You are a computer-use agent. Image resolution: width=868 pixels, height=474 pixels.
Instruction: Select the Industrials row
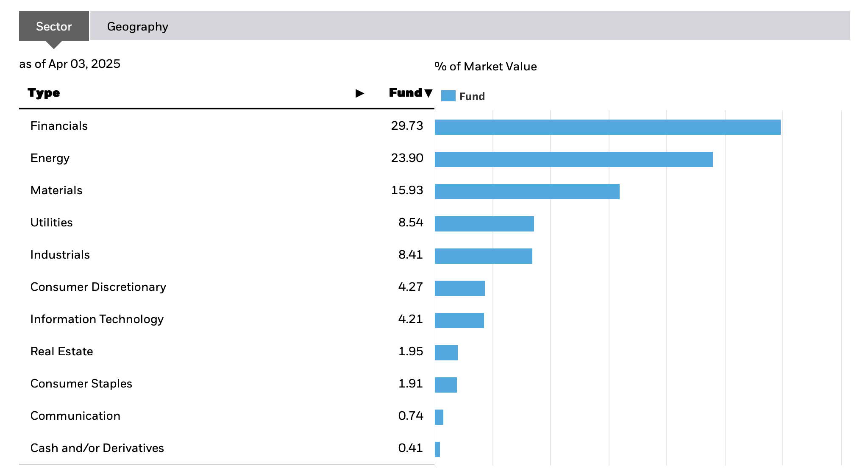pyautogui.click(x=60, y=254)
